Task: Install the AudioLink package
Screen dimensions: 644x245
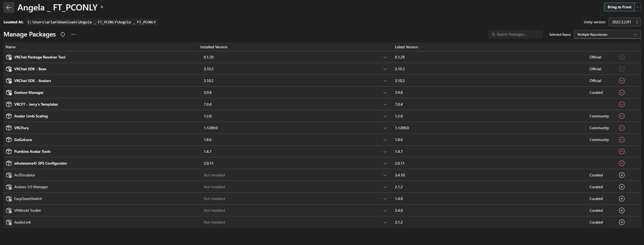Action: coord(621,222)
